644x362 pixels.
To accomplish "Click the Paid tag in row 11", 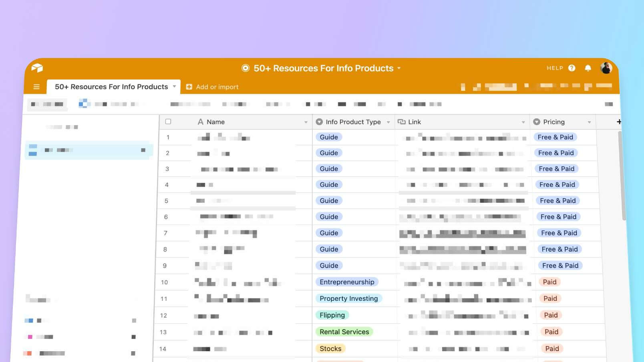I will pyautogui.click(x=550, y=298).
